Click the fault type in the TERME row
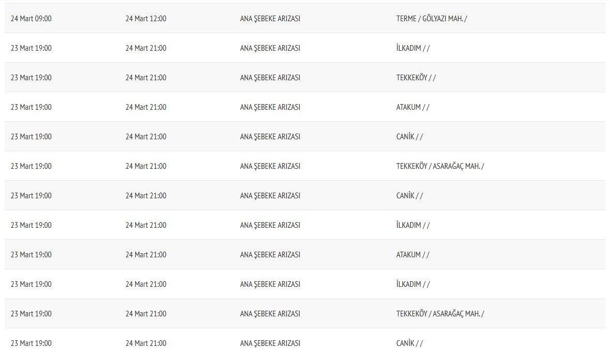The height and width of the screenshot is (364, 611). (x=270, y=19)
